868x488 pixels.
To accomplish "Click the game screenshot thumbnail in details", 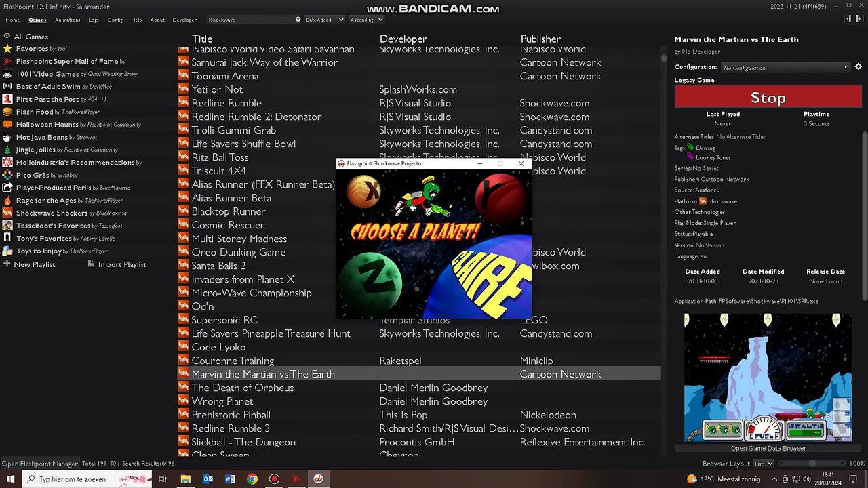I will coord(768,377).
